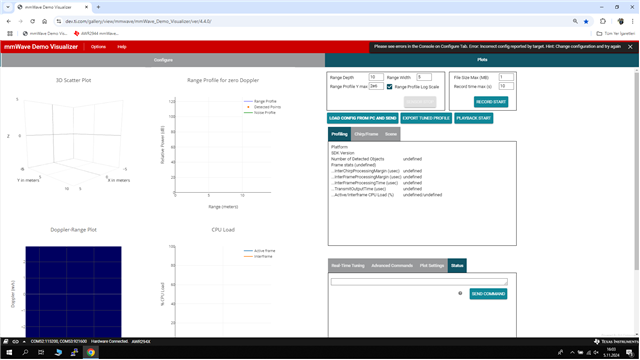Select the Chirp/Frame tab
This screenshot has height=360, width=640.
coord(366,134)
